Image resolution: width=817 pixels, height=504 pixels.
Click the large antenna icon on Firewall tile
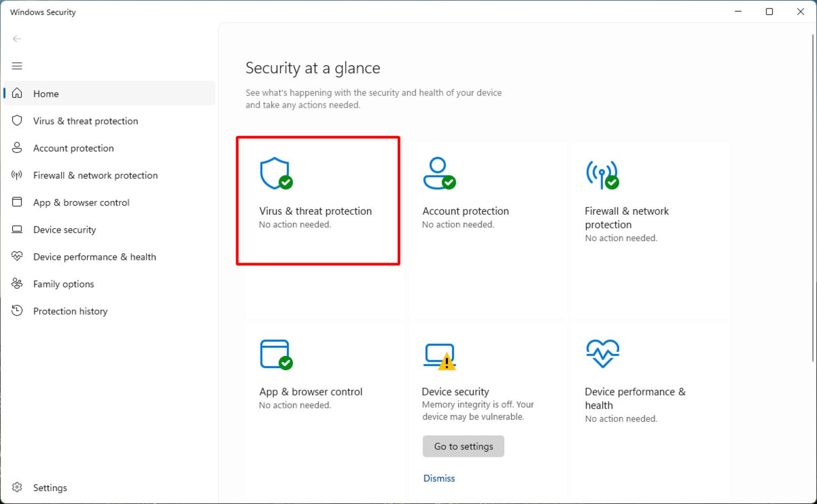click(x=602, y=175)
